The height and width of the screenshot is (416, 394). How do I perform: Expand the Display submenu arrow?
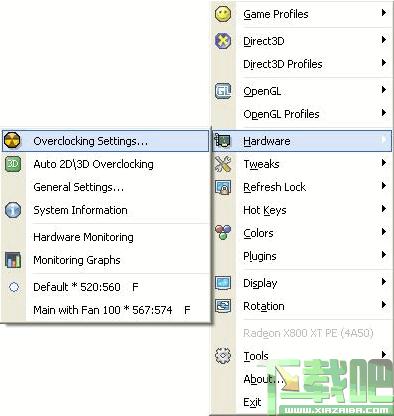click(384, 282)
